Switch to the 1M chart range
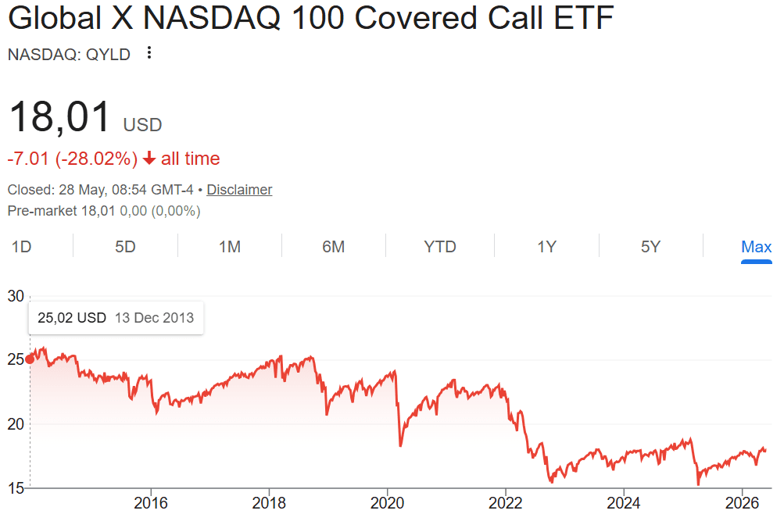784x532 pixels. (230, 247)
